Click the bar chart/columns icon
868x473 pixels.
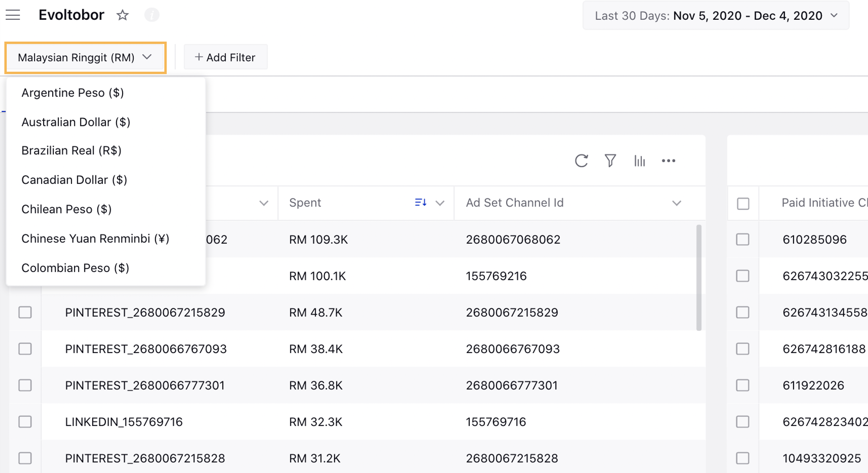(639, 161)
